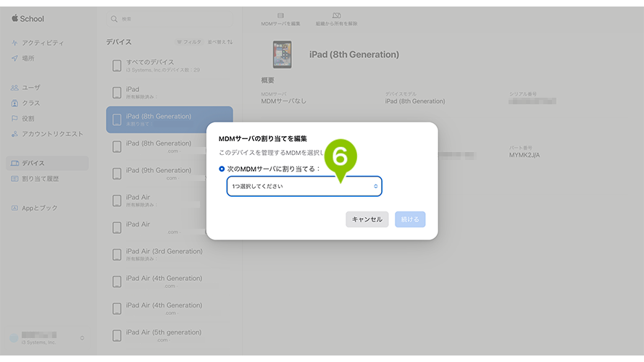Image resolution: width=644 pixels, height=362 pixels.
Task: Select the iPad (9th Generation) row
Action: tap(170, 174)
